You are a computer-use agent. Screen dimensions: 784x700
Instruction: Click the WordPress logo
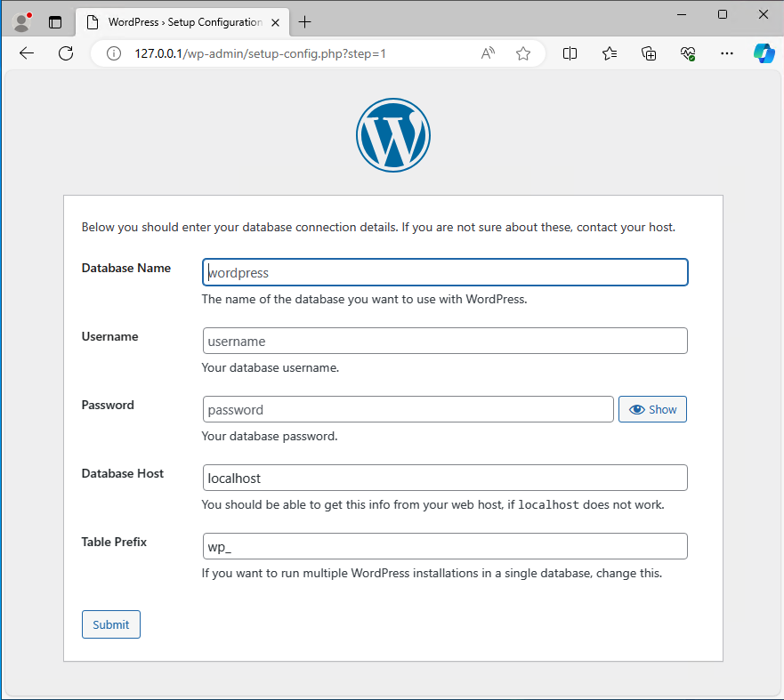[x=392, y=135]
